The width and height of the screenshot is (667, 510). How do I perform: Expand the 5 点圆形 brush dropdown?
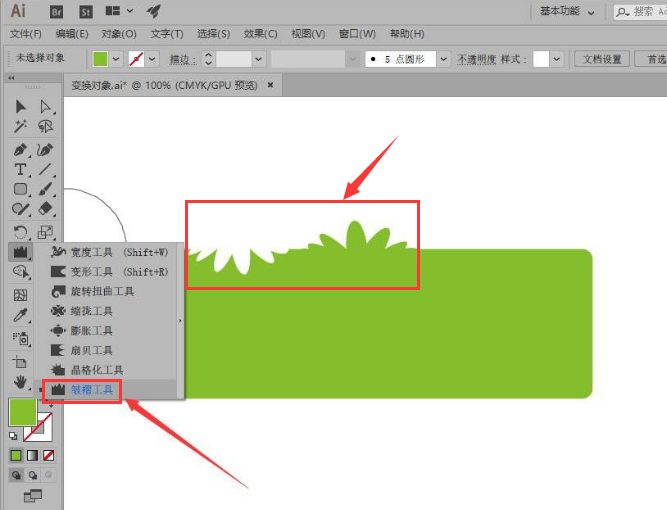coord(446,59)
